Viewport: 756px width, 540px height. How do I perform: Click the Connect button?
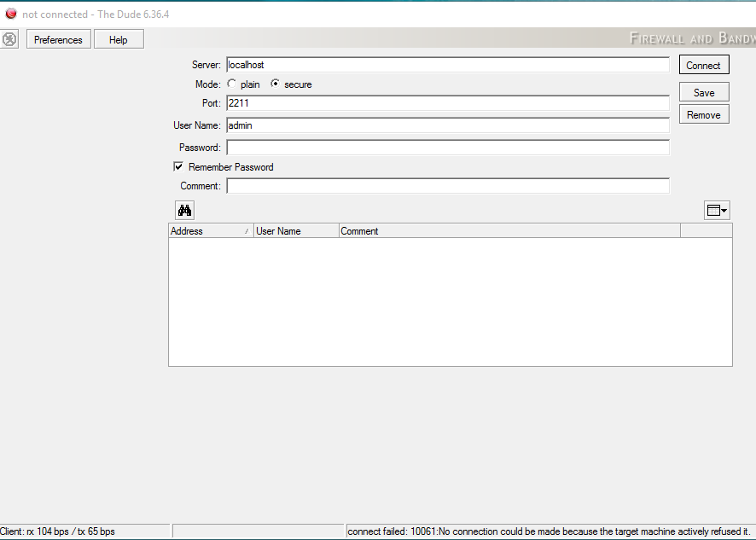pos(704,65)
